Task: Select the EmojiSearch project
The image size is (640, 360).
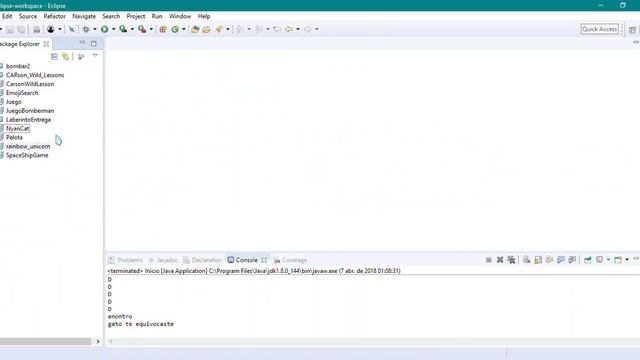Action: (22, 93)
